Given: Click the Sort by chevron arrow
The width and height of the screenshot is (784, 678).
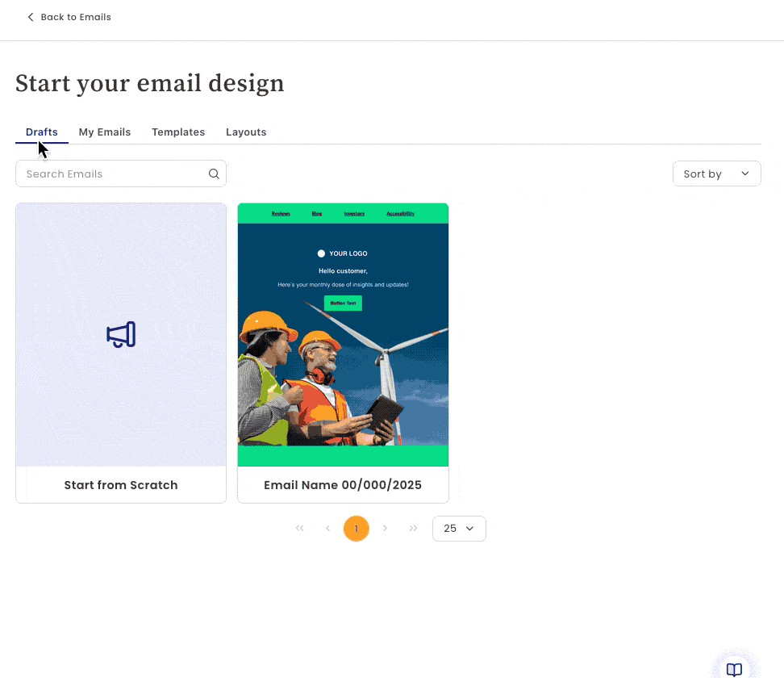Looking at the screenshot, I should click(745, 174).
